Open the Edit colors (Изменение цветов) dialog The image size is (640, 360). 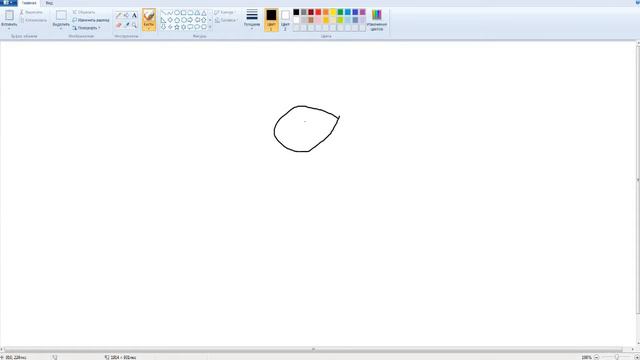tap(377, 20)
